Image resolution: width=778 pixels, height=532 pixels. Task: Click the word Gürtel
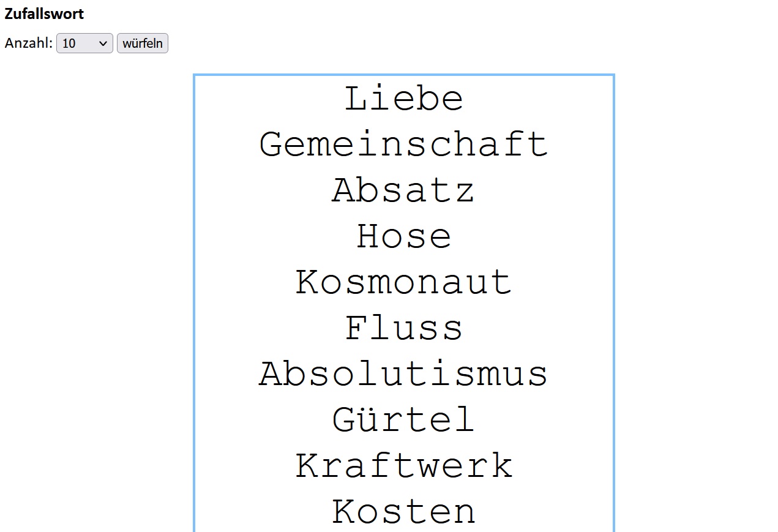point(403,421)
